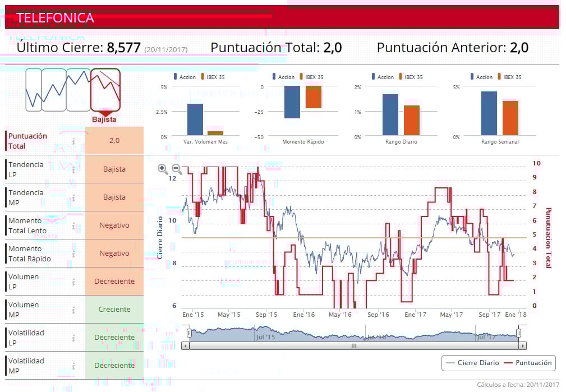Toggle Accion legend in Var. Volumen Mes chart
566x392 pixels.
[x=185, y=77]
